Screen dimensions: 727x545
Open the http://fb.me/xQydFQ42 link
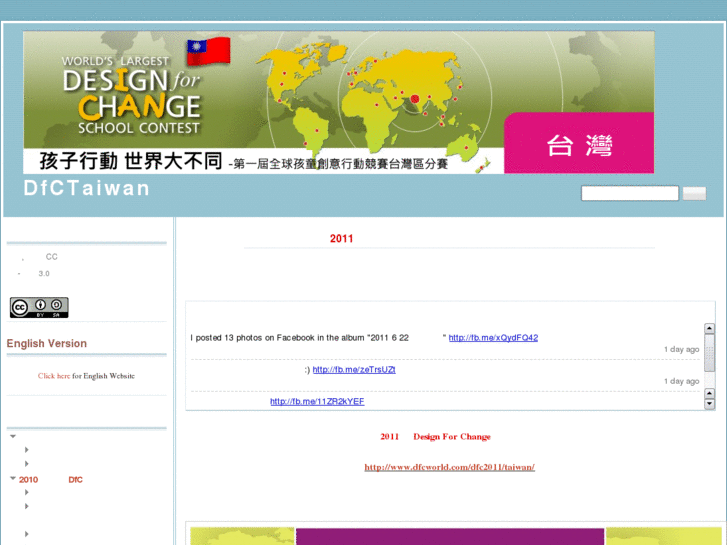[493, 338]
